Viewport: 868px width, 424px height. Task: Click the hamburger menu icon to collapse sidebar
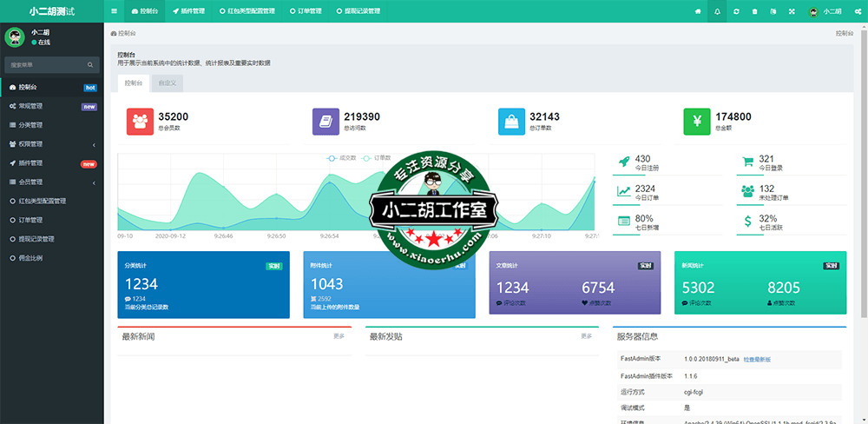[x=114, y=11]
